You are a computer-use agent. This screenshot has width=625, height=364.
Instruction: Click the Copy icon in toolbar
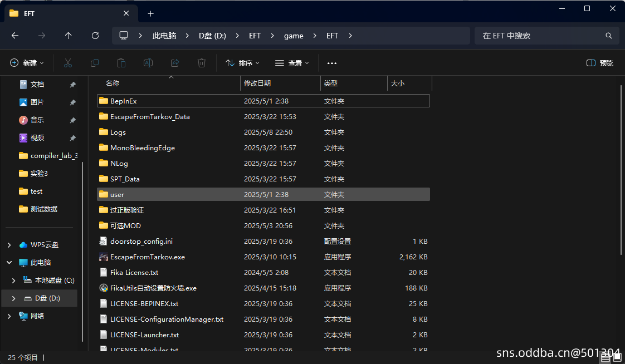click(x=95, y=63)
